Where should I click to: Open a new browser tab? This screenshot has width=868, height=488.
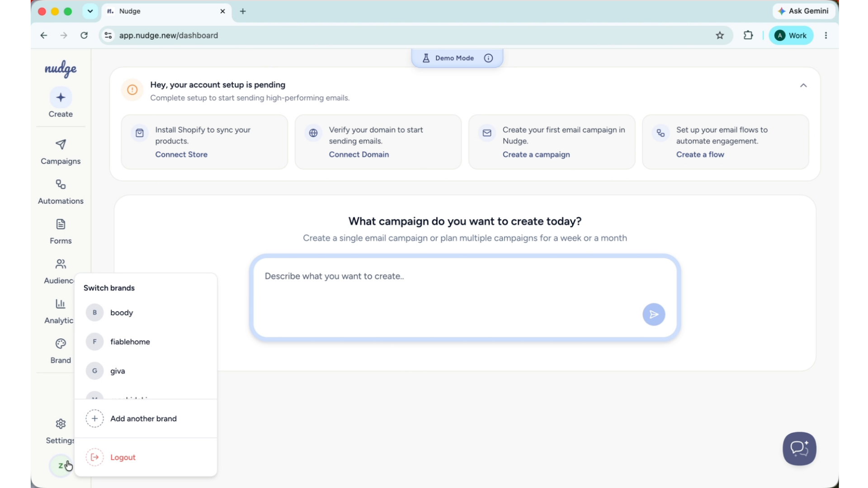(243, 11)
